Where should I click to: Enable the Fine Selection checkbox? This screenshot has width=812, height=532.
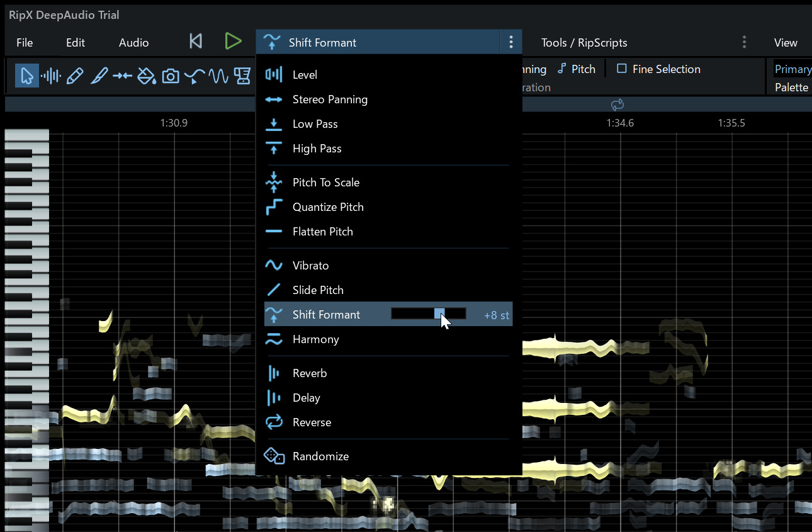(x=658, y=69)
